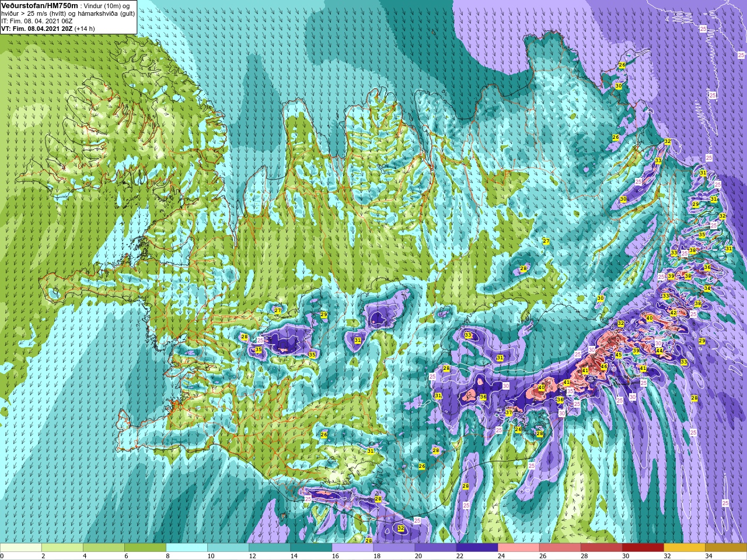Pick the pale yellow 0–2 m/s legend swatch
The height and width of the screenshot is (560, 747).
[21, 548]
